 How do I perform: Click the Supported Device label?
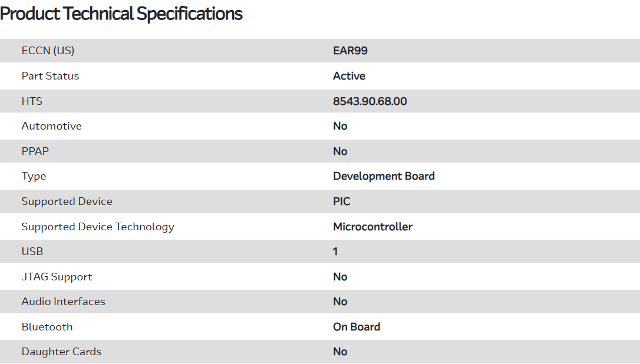pos(67,201)
